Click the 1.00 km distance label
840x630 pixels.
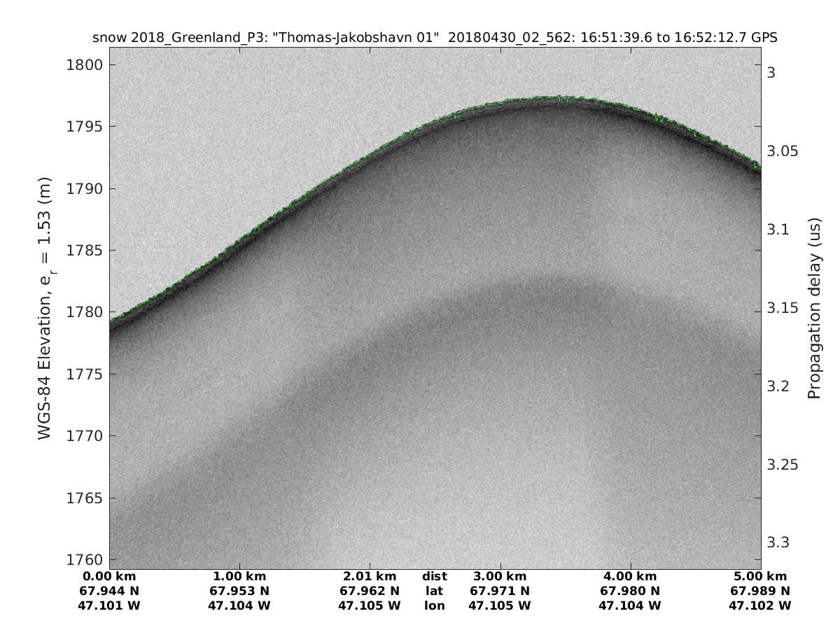tap(239, 577)
